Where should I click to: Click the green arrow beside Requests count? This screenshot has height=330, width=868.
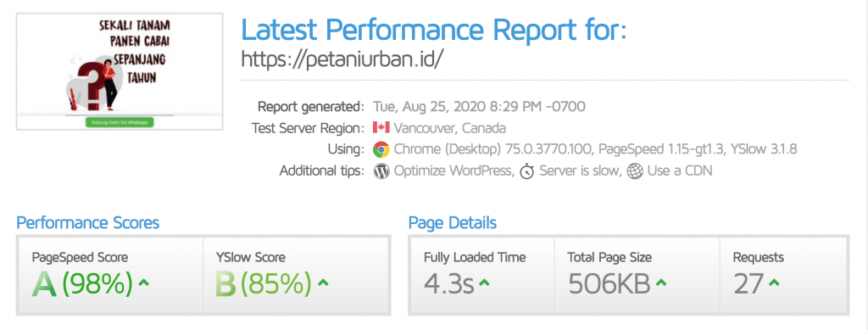pos(775,283)
